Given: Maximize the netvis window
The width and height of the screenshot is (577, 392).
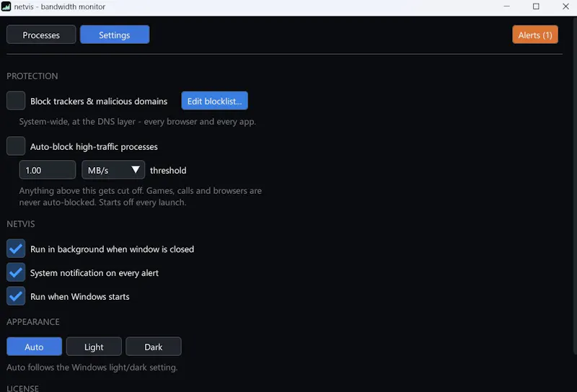Looking at the screenshot, I should pos(536,6).
